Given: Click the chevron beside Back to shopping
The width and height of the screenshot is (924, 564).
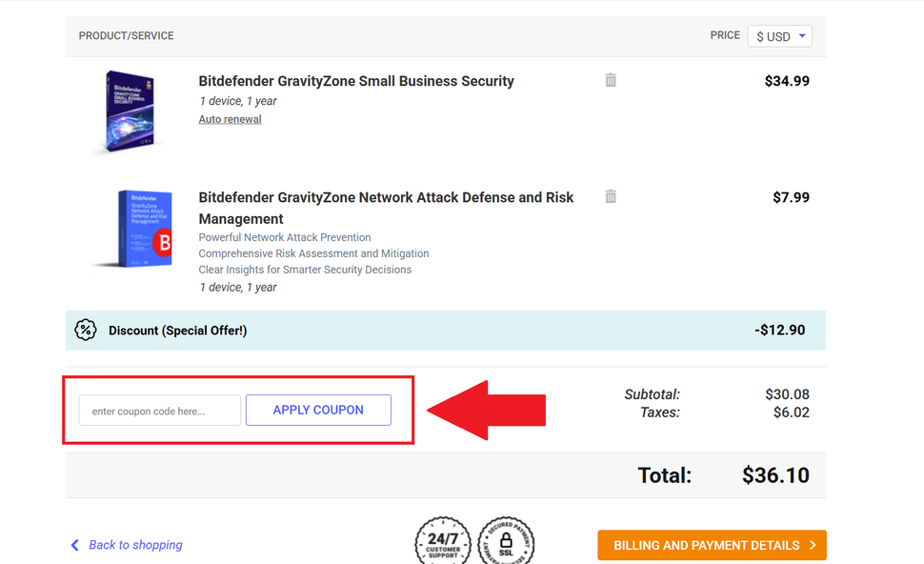Looking at the screenshot, I should (75, 544).
